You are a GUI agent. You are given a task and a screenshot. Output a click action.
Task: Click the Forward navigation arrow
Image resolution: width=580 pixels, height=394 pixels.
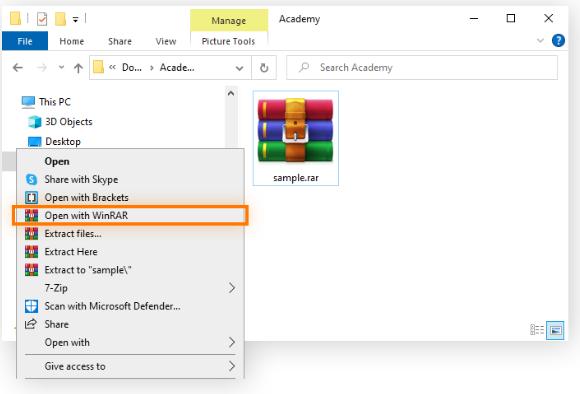(42, 68)
